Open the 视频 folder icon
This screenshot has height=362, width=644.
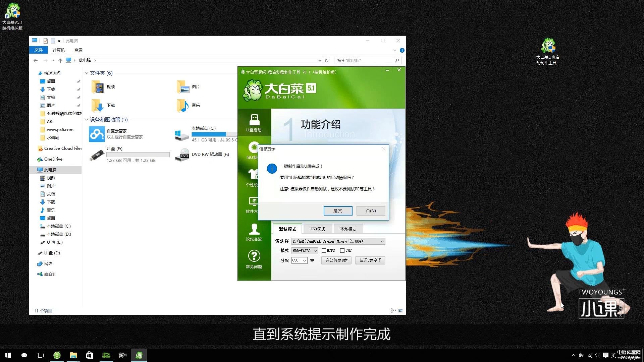[x=98, y=87]
